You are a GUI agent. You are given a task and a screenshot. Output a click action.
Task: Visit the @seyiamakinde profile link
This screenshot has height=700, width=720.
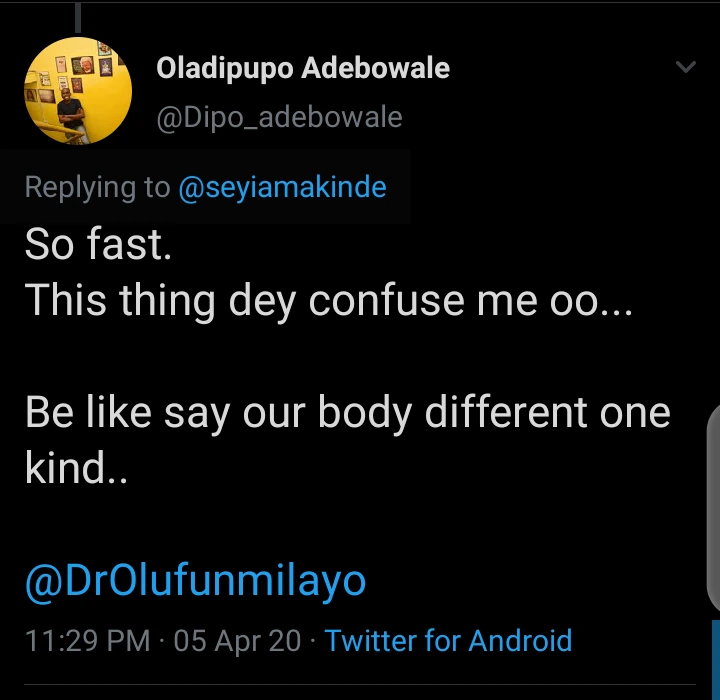pyautogui.click(x=282, y=187)
